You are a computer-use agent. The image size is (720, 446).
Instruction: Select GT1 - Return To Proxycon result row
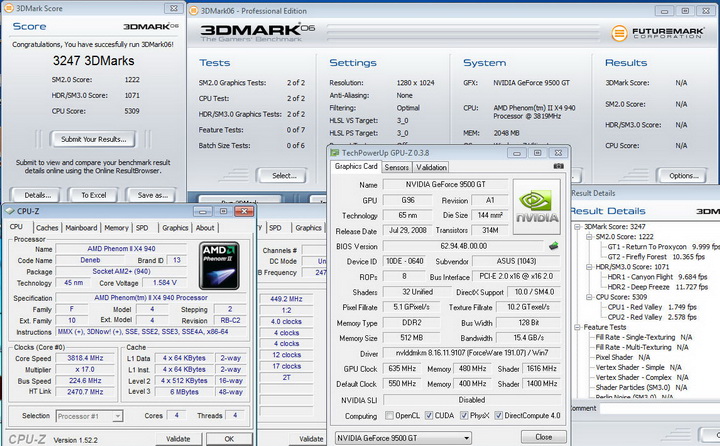click(664, 247)
